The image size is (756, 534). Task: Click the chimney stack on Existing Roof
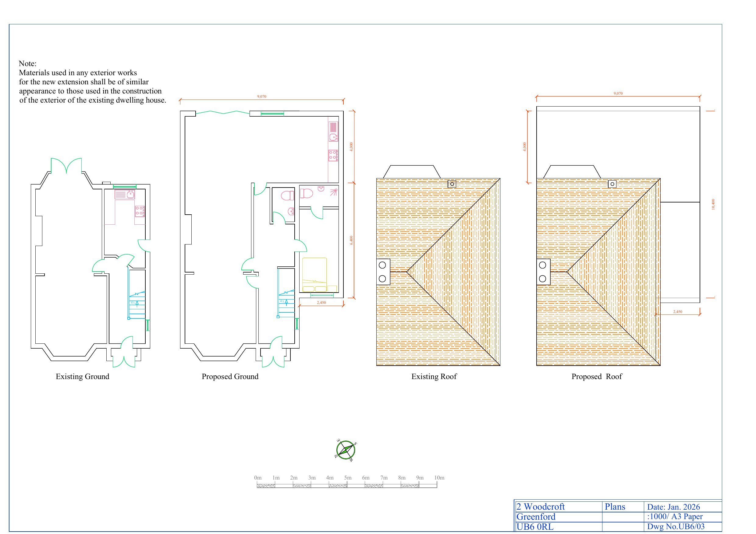pos(383,272)
